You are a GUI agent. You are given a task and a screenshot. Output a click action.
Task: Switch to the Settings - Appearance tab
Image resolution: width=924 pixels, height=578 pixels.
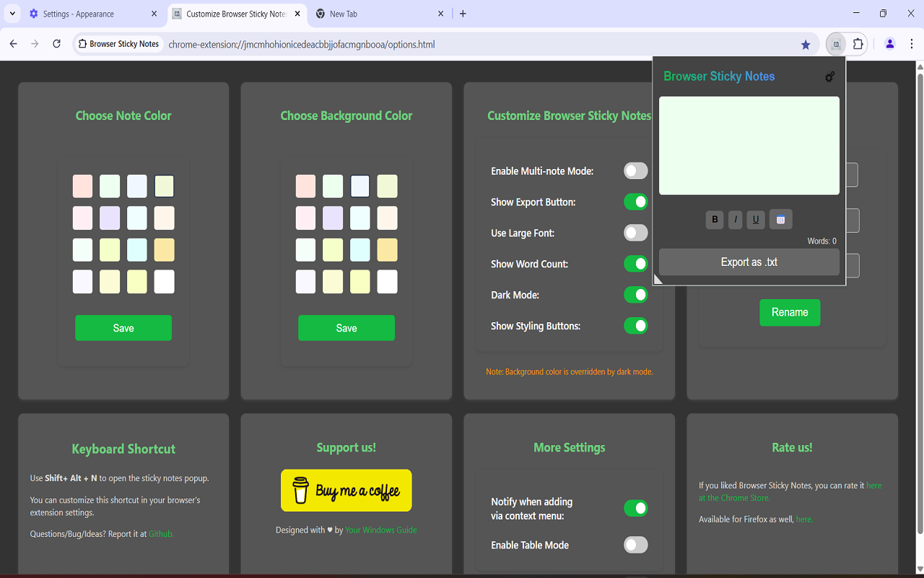click(x=94, y=14)
